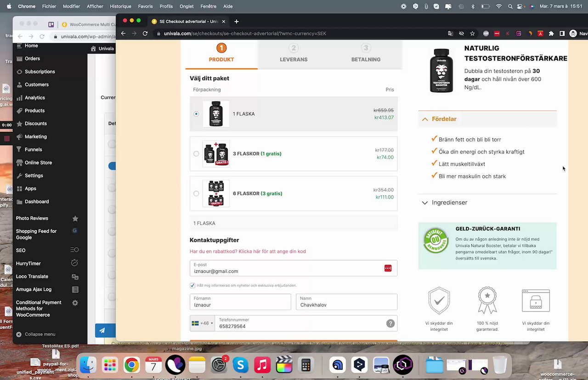The height and width of the screenshot is (380, 588).
Task: Click the rabattkod coupon link
Action: click(248, 251)
